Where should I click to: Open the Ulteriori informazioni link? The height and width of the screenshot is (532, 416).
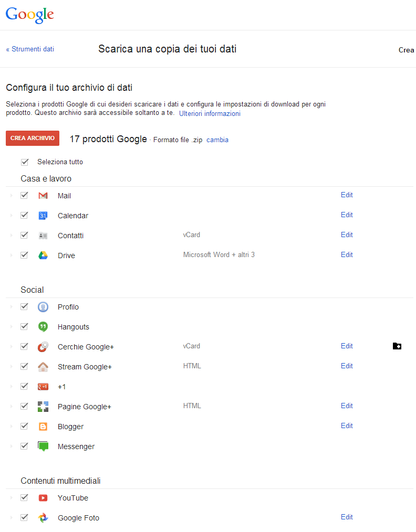click(210, 114)
